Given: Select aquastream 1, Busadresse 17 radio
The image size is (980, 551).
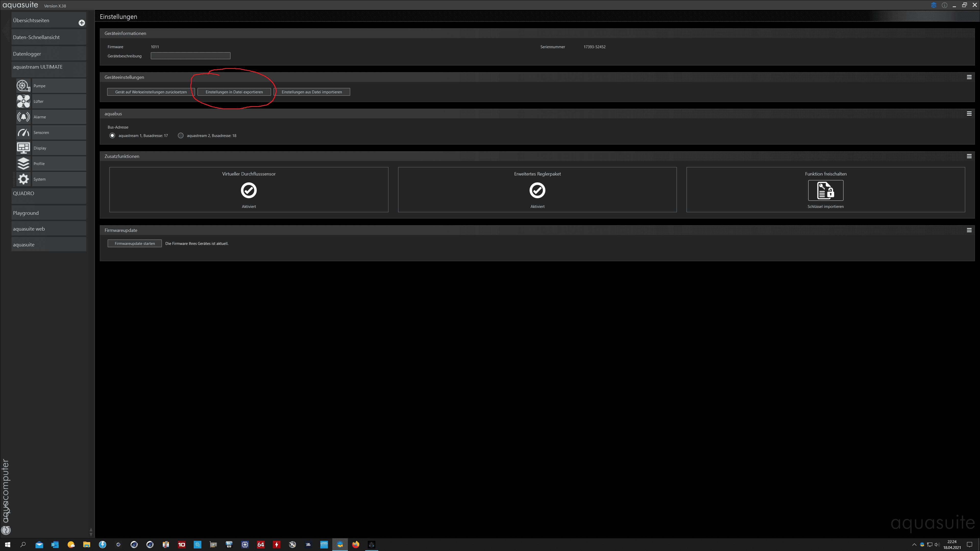Looking at the screenshot, I should coord(112,135).
